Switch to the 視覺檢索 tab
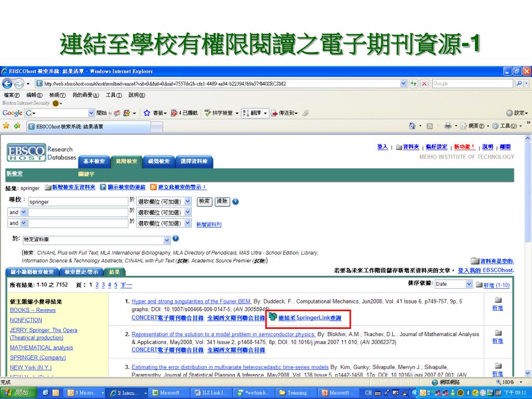Viewport: 532px width, 399px height. (159, 162)
